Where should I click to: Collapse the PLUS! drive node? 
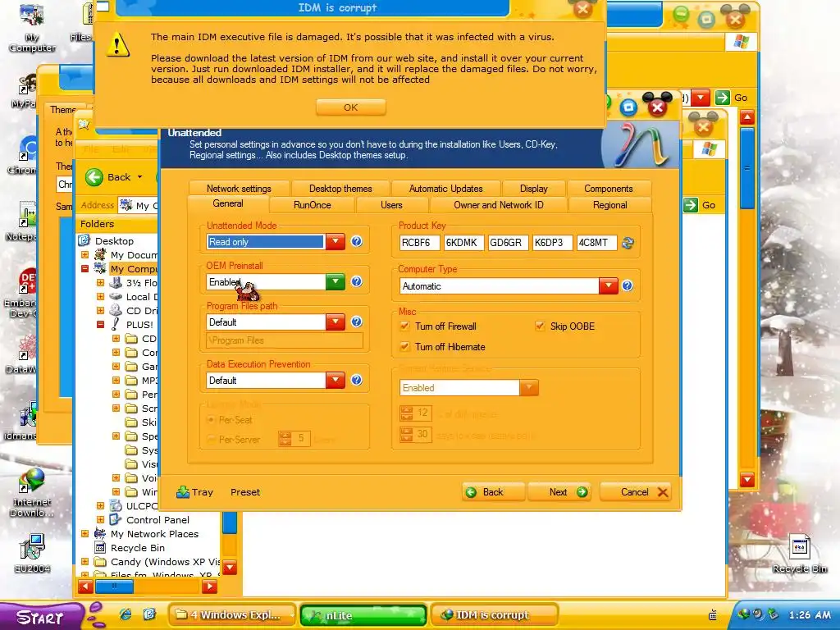point(100,324)
